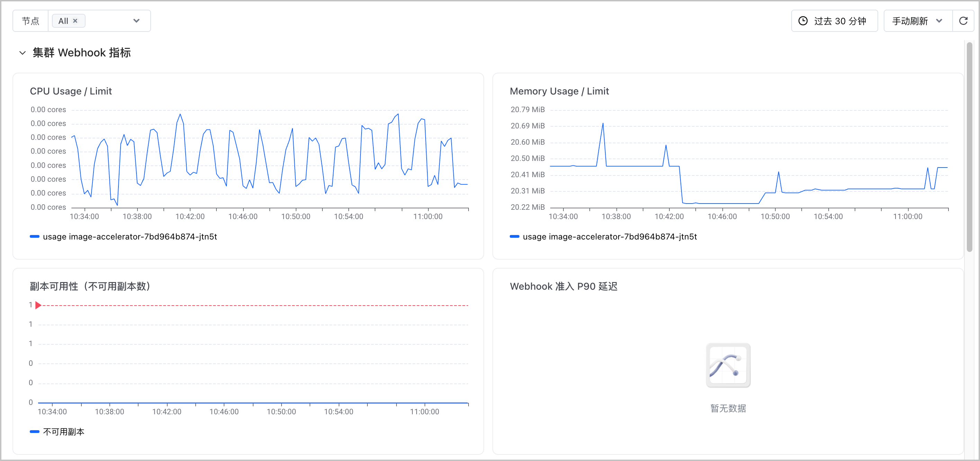
Task: Click the clock icon beside 过去 30 分钟
Action: (803, 21)
